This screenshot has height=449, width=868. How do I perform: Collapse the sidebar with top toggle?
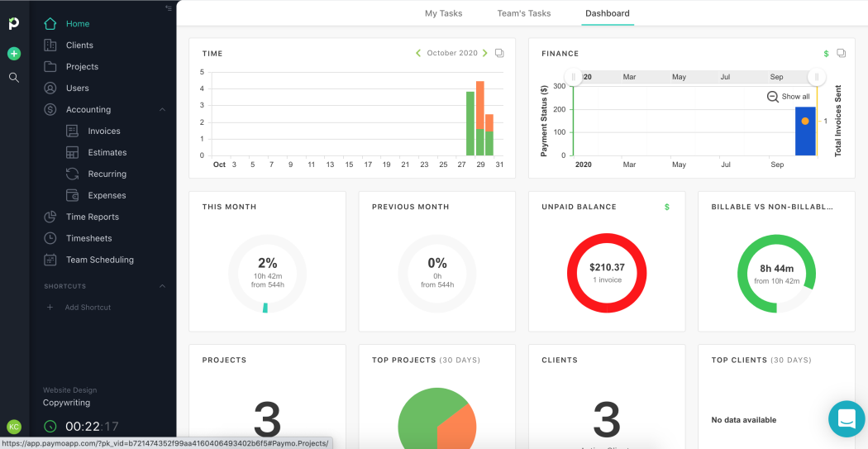pyautogui.click(x=169, y=8)
